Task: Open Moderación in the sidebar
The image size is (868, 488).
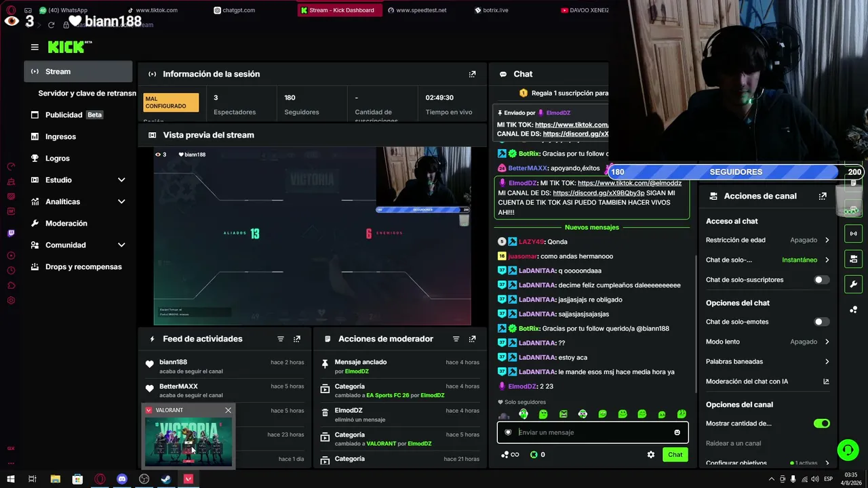Action: 78,223
